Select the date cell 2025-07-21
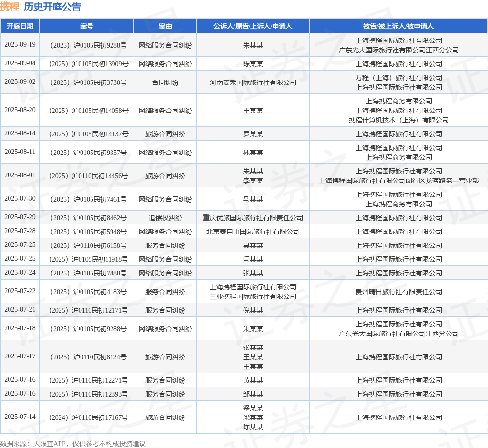The width and height of the screenshot is (488, 448). [20, 309]
